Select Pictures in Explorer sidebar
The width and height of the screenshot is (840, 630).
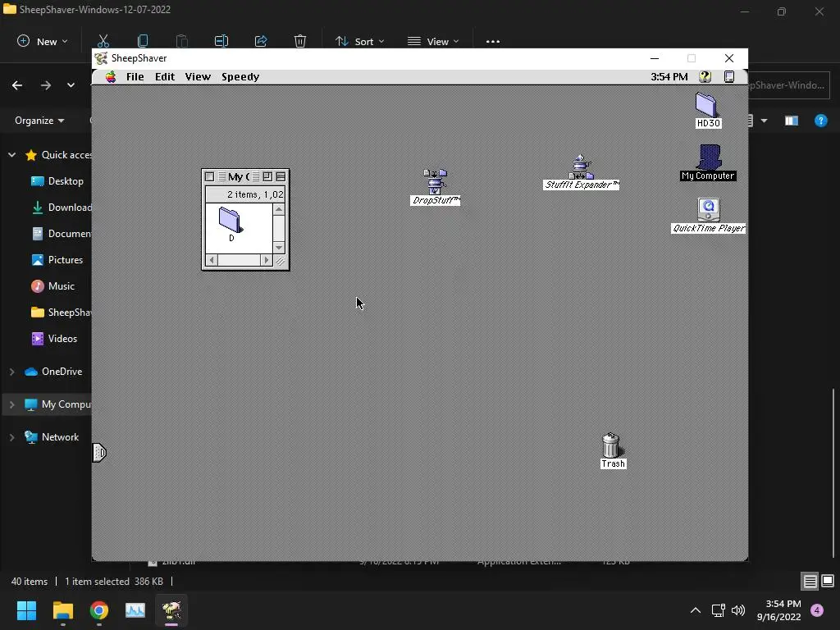57,260
